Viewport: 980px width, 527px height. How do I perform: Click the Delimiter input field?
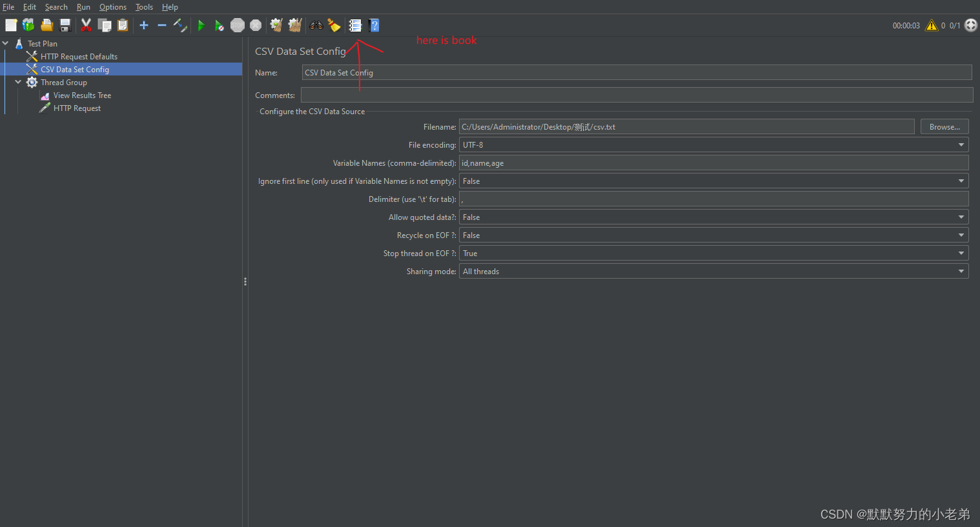coord(713,199)
